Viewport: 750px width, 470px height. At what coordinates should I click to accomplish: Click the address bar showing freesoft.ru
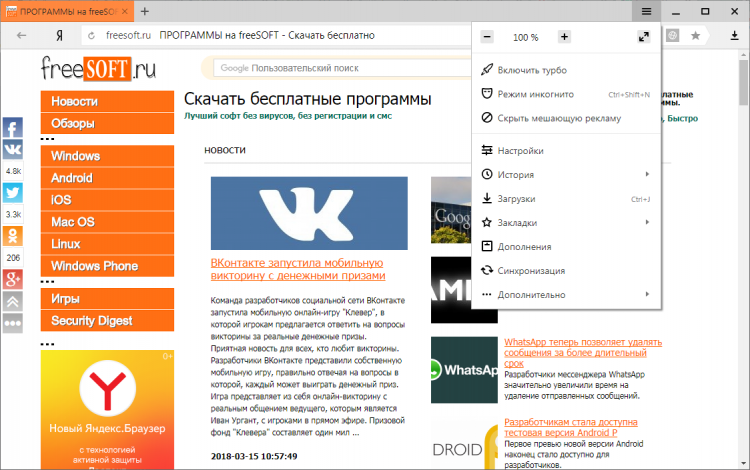point(277,35)
